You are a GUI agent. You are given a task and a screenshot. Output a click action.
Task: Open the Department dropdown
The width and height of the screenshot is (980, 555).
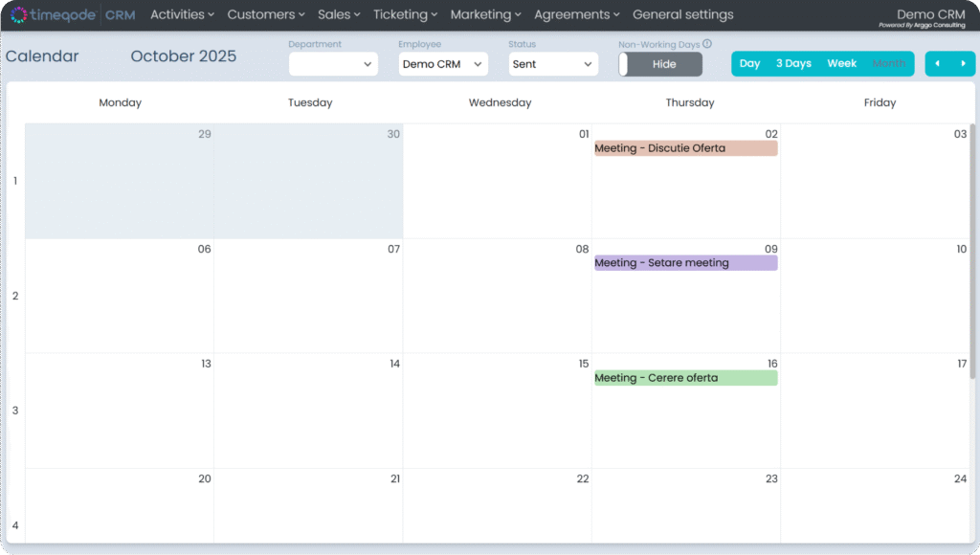pyautogui.click(x=333, y=64)
